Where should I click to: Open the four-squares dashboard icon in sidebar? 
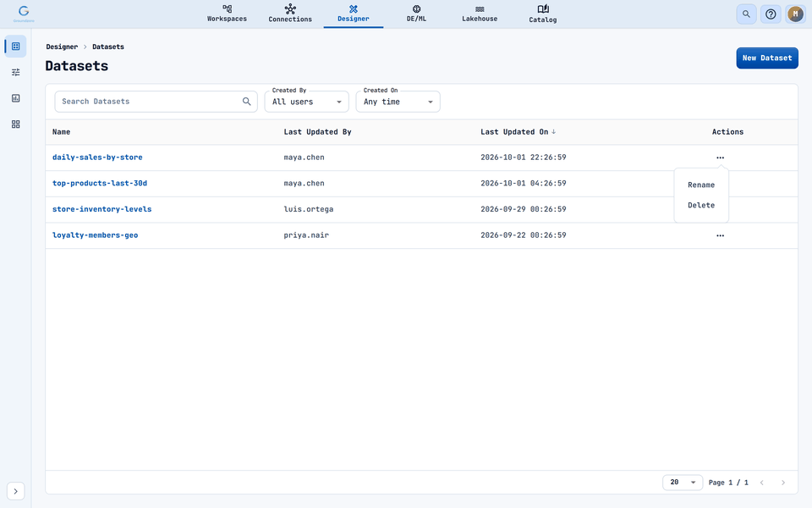click(15, 124)
